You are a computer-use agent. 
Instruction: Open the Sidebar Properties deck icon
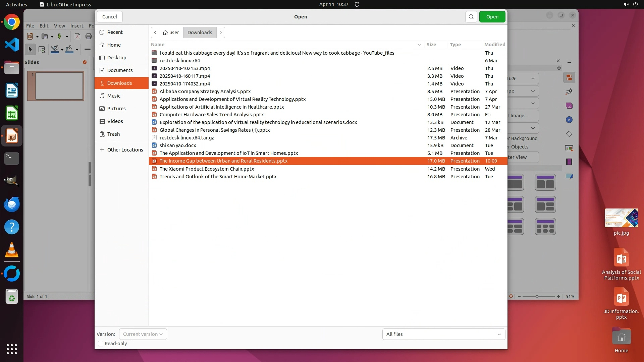tap(569, 78)
